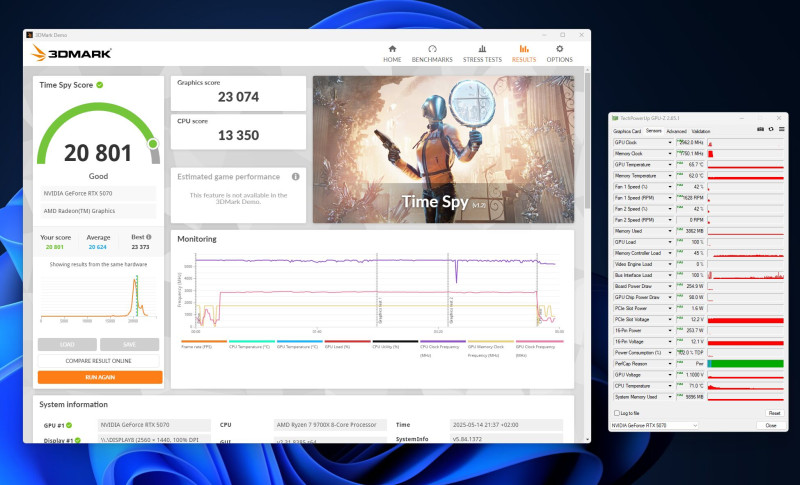Click the GPU-Z title bar app icon
This screenshot has height=485, width=800.
[615, 118]
